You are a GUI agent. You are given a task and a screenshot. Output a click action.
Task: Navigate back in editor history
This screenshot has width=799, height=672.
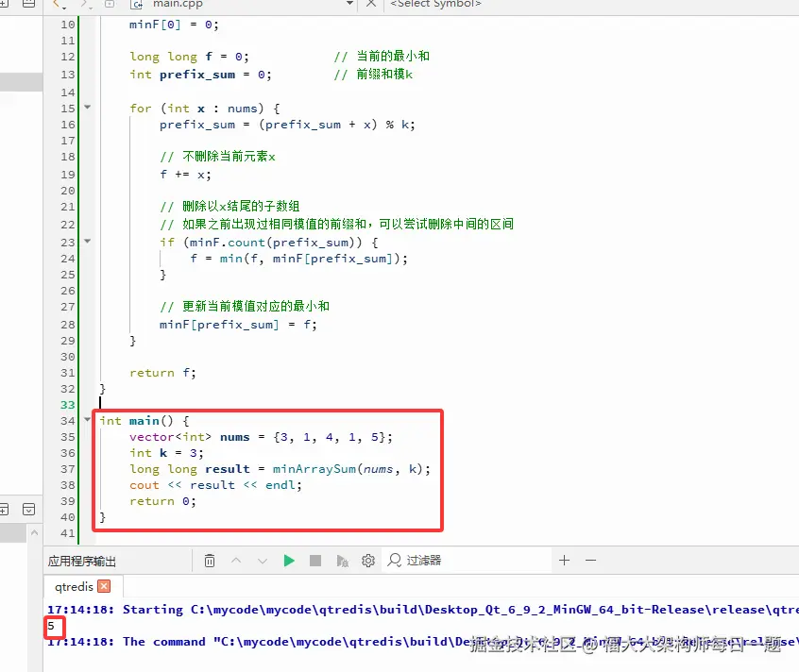click(x=59, y=4)
